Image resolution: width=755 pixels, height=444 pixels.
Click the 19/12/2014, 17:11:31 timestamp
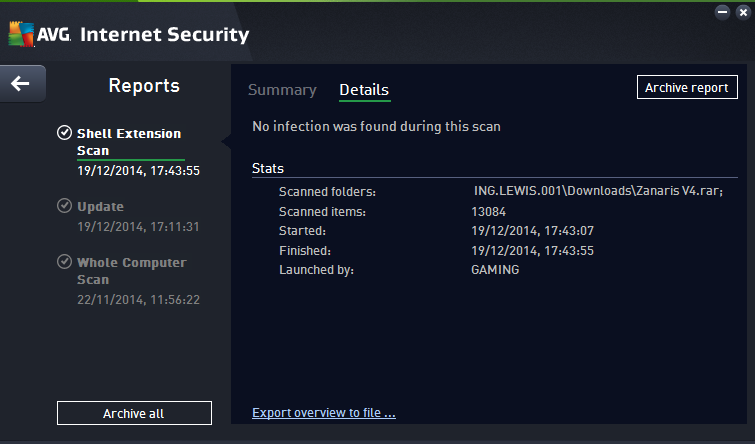(138, 226)
